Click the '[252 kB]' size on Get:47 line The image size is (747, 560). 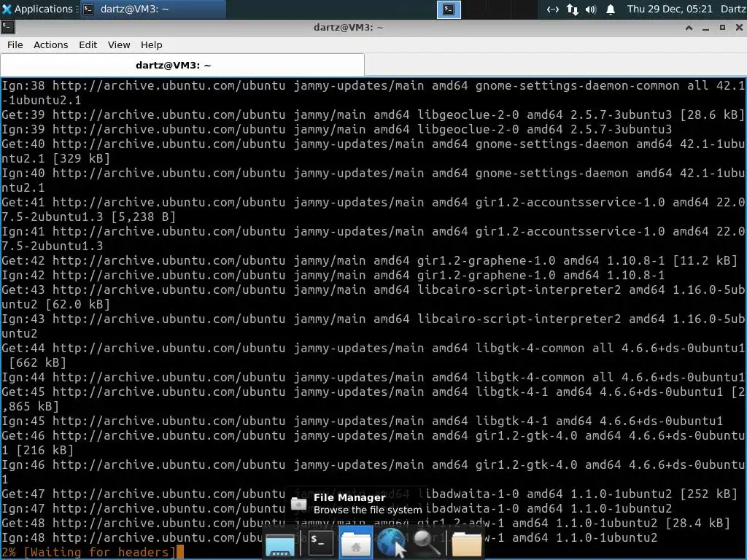click(709, 494)
